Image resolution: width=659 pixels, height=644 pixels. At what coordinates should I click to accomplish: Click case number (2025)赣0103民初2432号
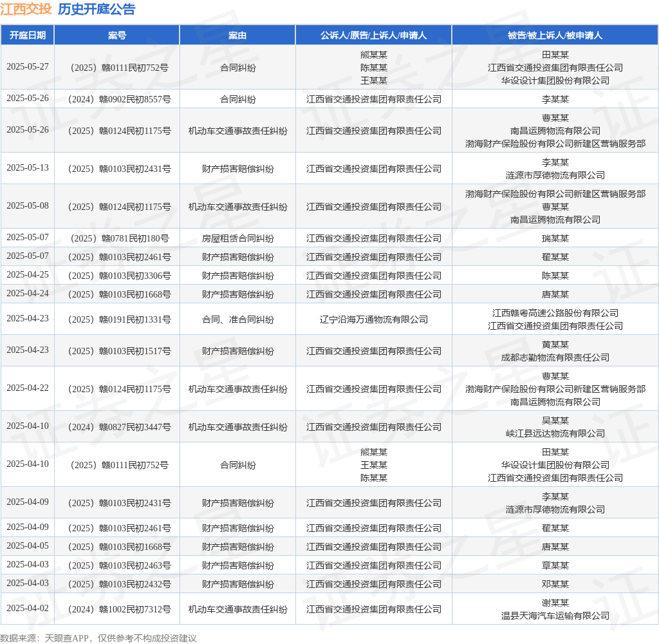pos(119,584)
